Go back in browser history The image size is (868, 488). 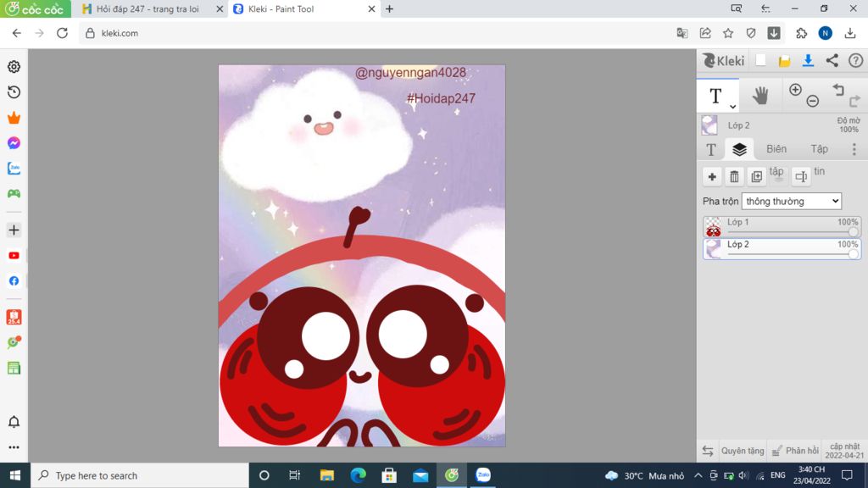click(x=17, y=33)
